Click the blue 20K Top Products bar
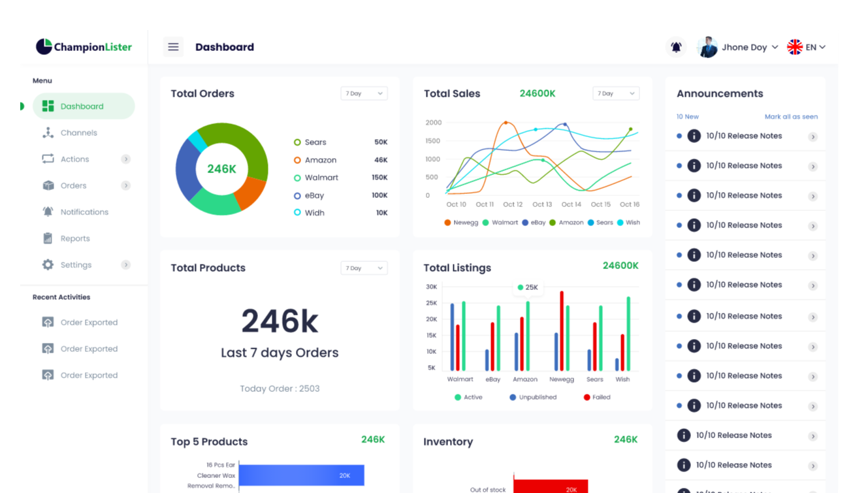 (301, 475)
